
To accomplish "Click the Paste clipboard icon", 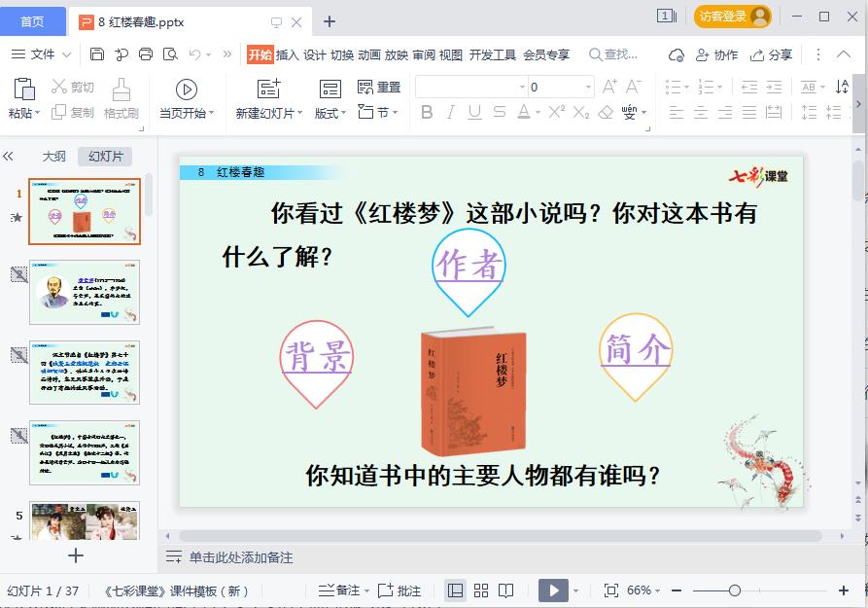I will [24, 89].
